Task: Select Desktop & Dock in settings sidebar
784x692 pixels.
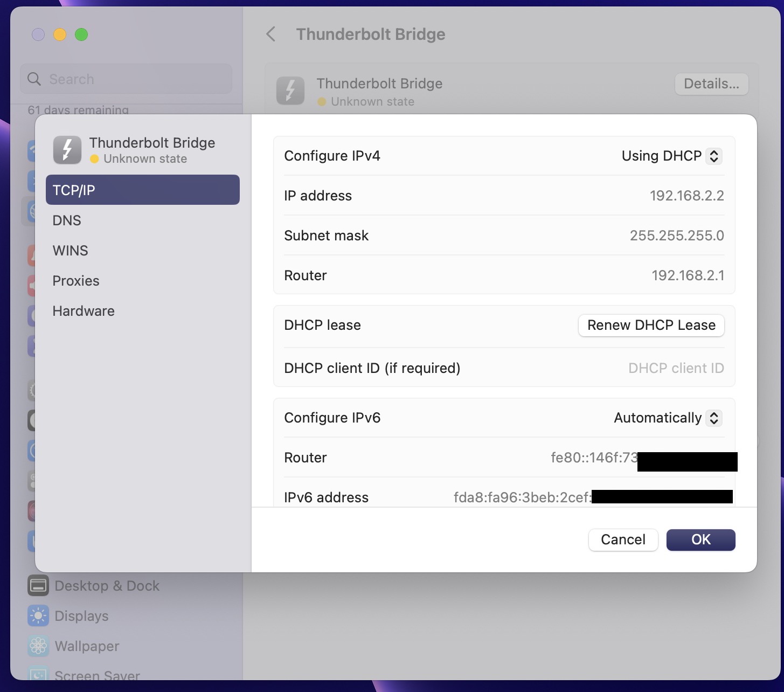Action: point(107,586)
